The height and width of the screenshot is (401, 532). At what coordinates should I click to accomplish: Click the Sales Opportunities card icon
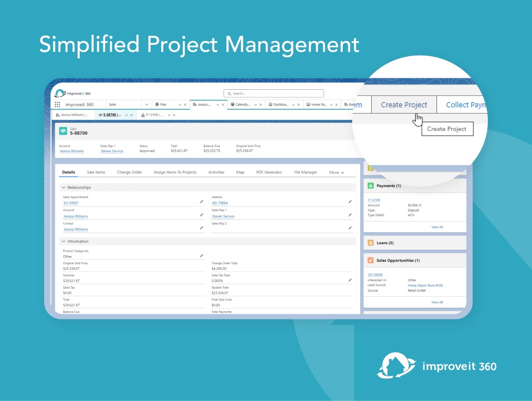tap(371, 261)
